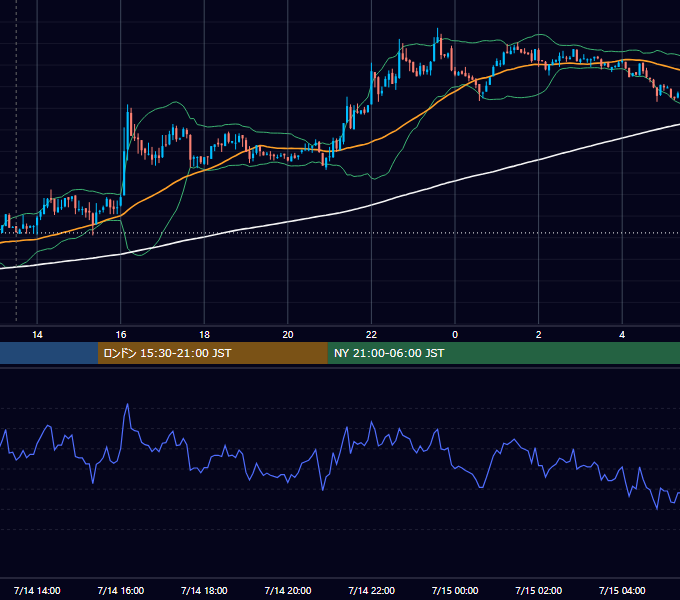Click the 16 hour axis label
The width and height of the screenshot is (680, 600).
pyautogui.click(x=121, y=335)
